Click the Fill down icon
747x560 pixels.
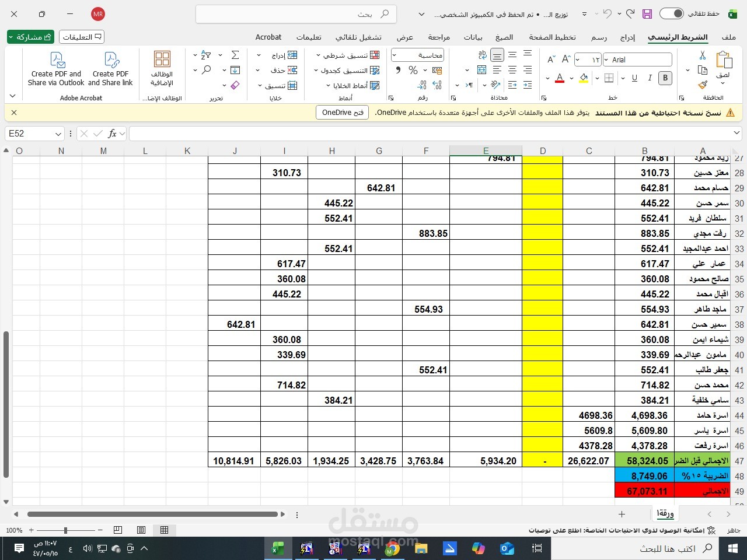point(235,70)
